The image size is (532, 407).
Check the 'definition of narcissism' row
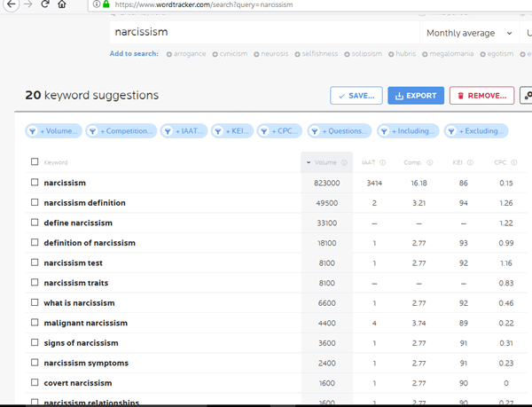[35, 242]
